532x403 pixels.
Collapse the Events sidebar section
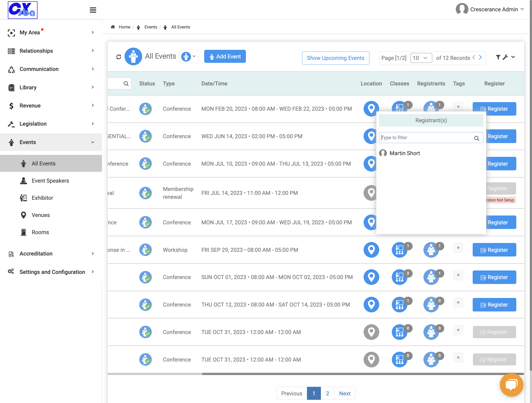51,142
